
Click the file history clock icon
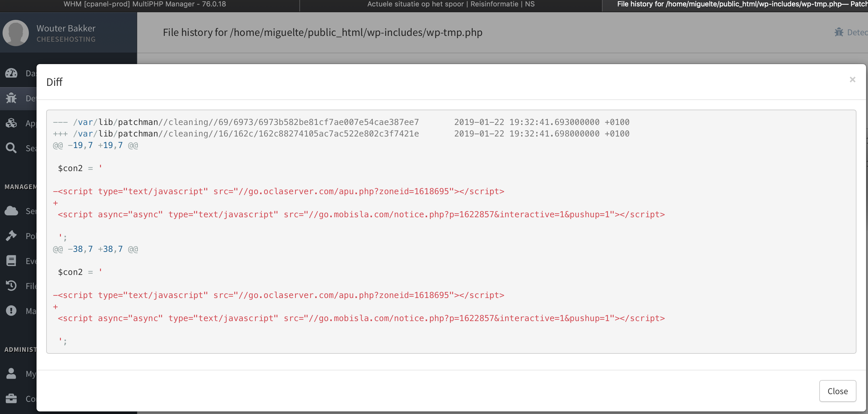point(11,286)
